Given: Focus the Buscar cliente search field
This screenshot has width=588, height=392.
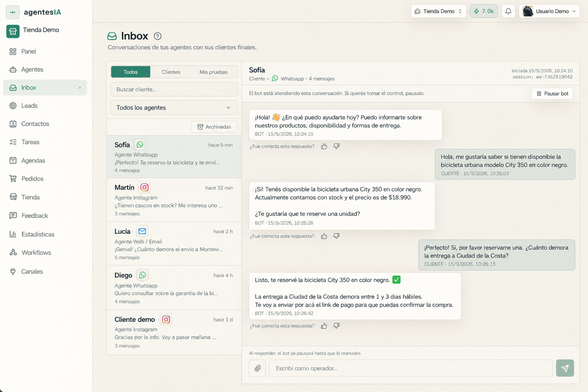Looking at the screenshot, I should 174,90.
